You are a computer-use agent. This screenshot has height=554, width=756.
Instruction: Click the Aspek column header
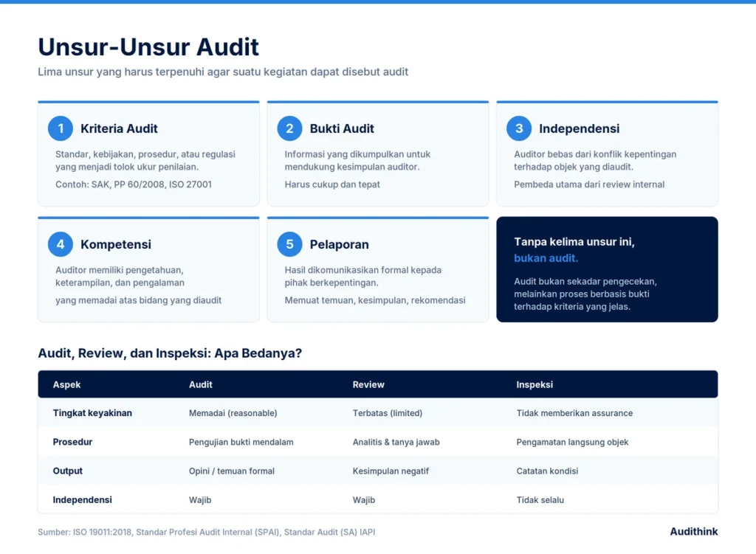[x=66, y=384]
